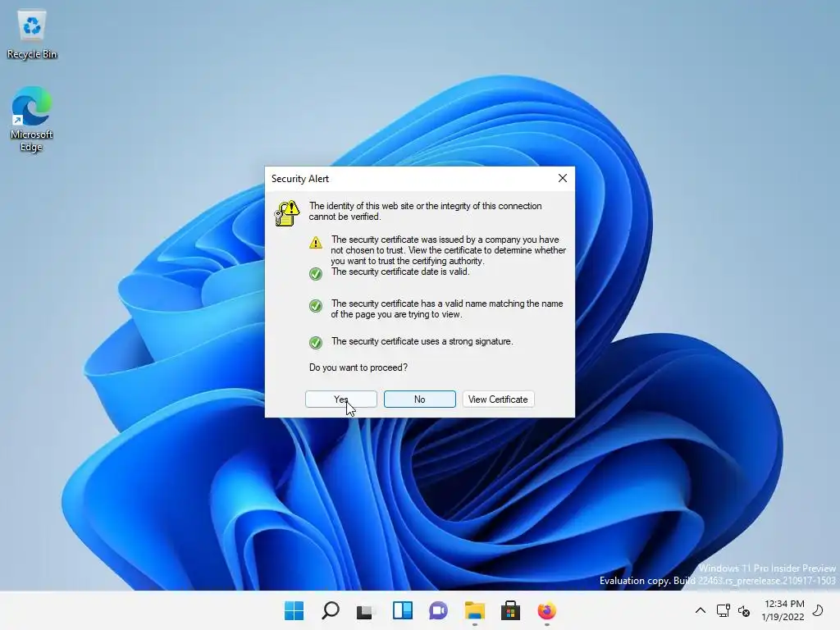Screen dimensions: 840x630
Task: Open Microsoft Store from the taskbar
Action: tap(510, 610)
